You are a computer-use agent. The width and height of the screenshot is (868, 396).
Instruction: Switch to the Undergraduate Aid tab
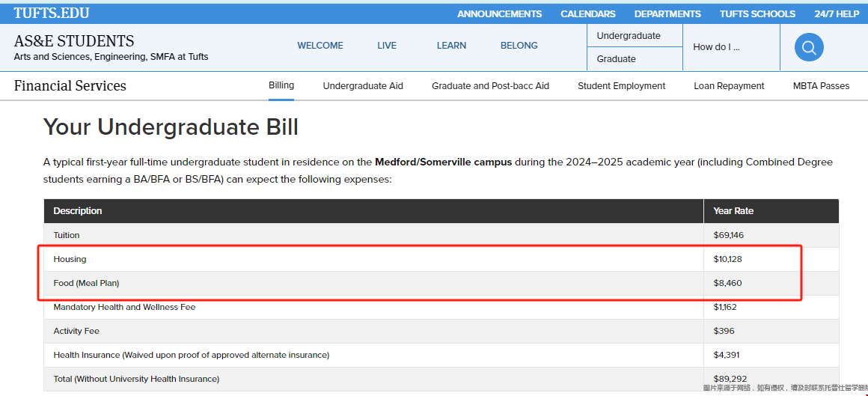[363, 86]
